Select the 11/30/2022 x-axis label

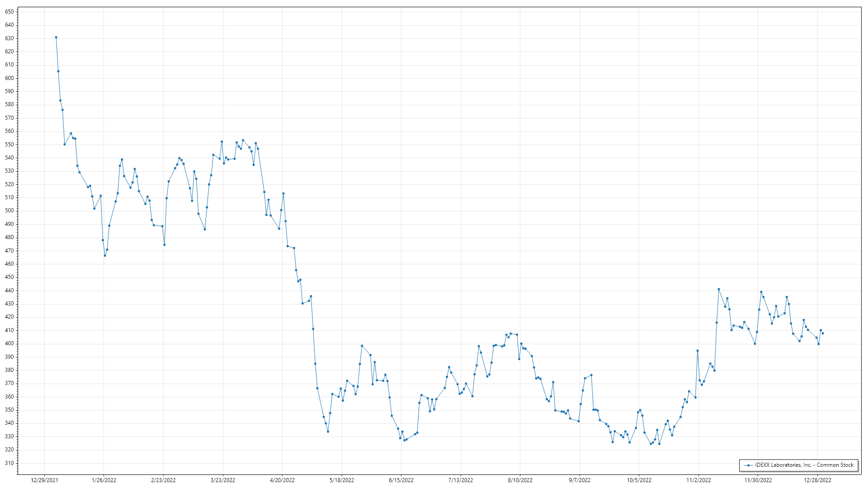pyautogui.click(x=758, y=480)
